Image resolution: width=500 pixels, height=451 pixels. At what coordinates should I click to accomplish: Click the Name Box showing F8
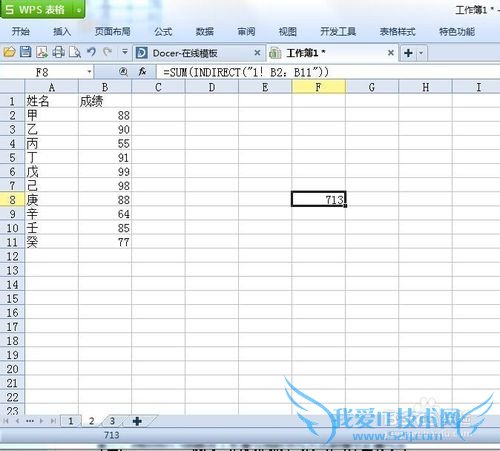point(42,72)
